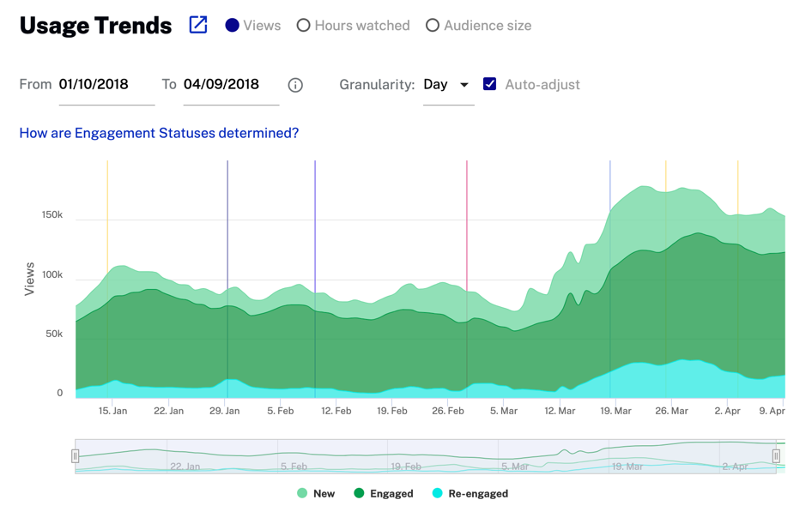
Task: Select the Views radio button
Action: (x=232, y=26)
